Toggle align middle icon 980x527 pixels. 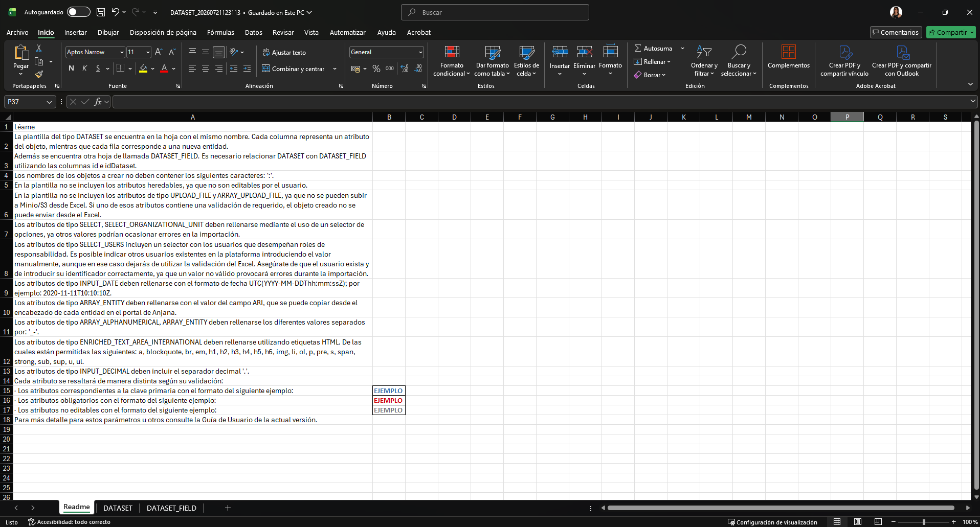[205, 52]
